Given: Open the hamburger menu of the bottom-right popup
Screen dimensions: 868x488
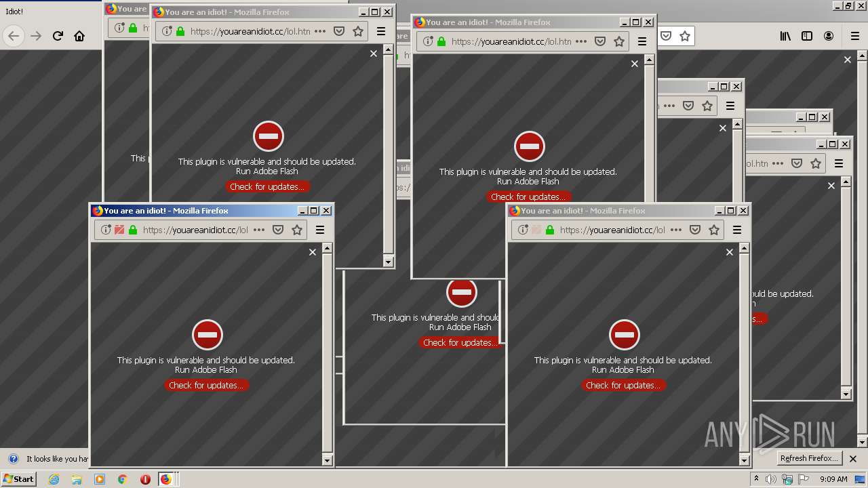Looking at the screenshot, I should pyautogui.click(x=737, y=230).
